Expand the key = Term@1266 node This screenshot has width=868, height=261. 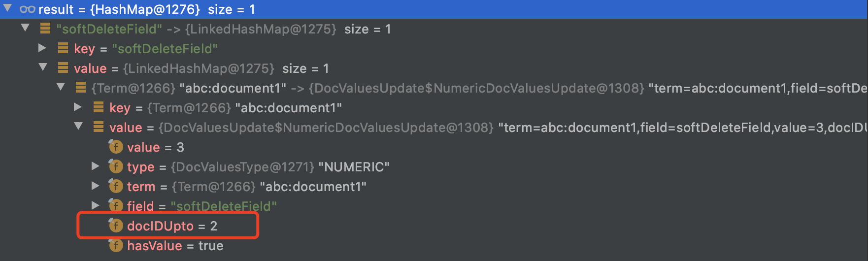pos(78,107)
